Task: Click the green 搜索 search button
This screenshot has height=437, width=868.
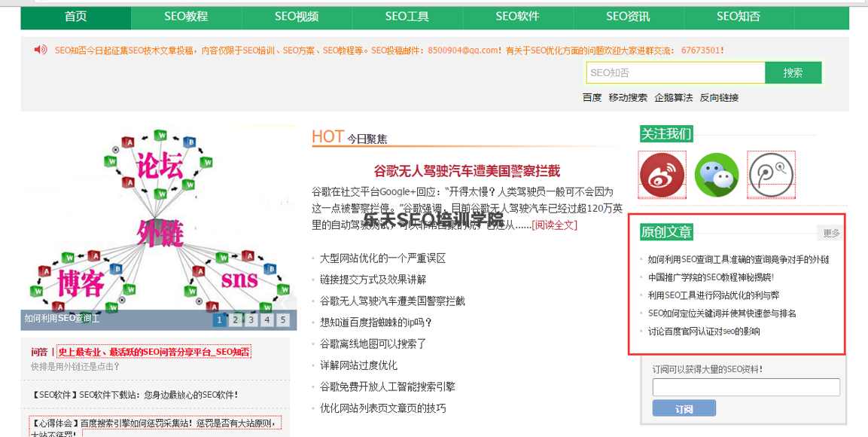Action: (793, 72)
